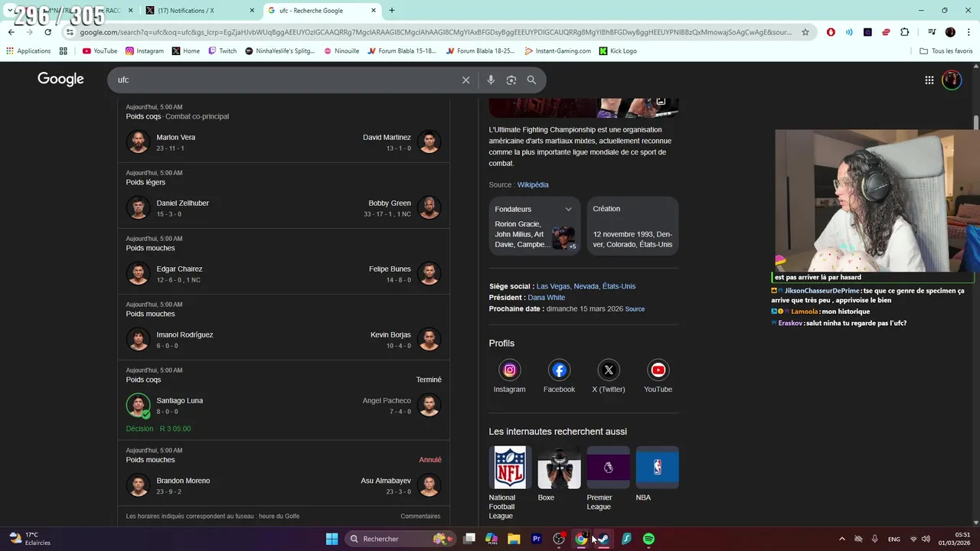Bookmark this page with the star
Image resolution: width=980 pixels, height=551 pixels.
[805, 32]
